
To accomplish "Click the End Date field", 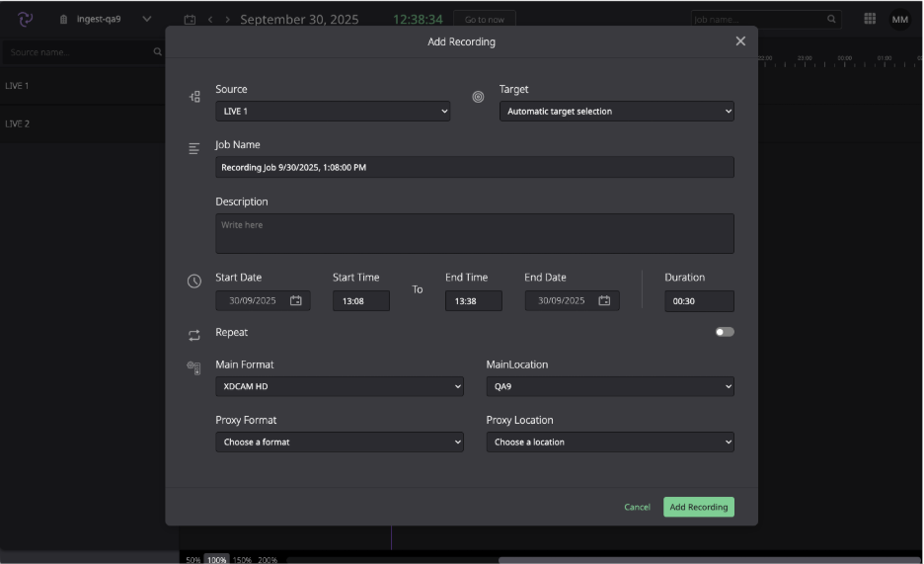I will (x=572, y=300).
